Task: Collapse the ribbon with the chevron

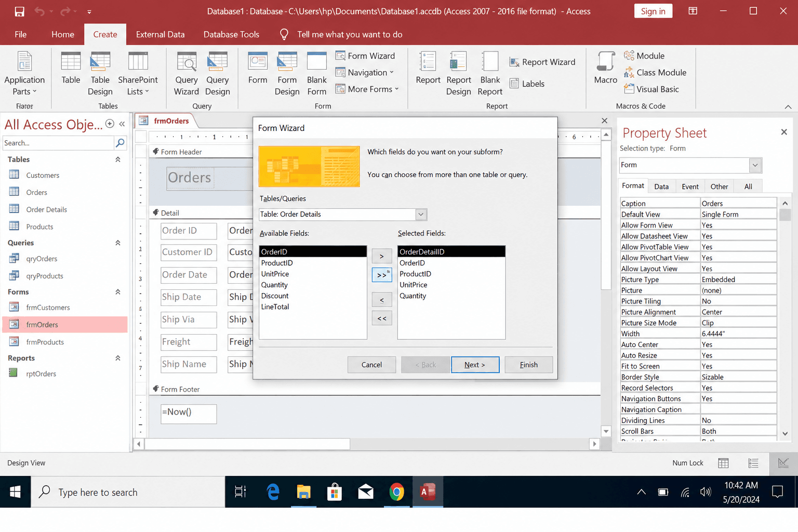Action: point(788,107)
